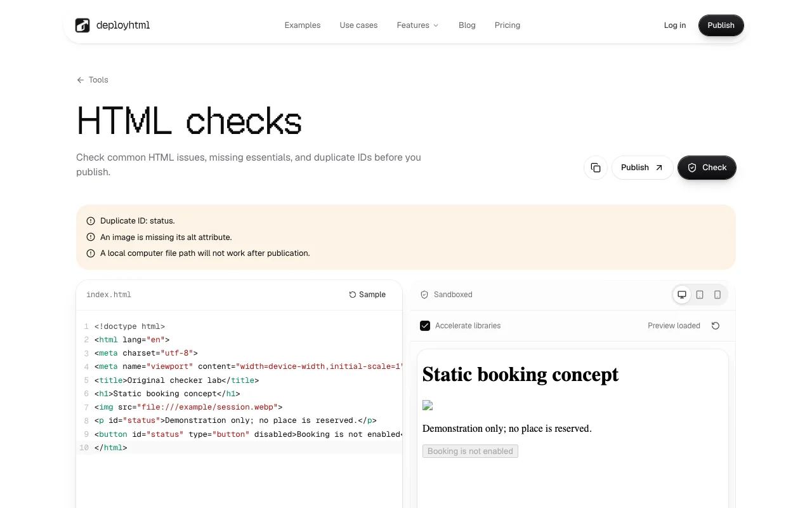812x508 pixels.
Task: Click the back arrow beside Tools
Action: [81, 80]
